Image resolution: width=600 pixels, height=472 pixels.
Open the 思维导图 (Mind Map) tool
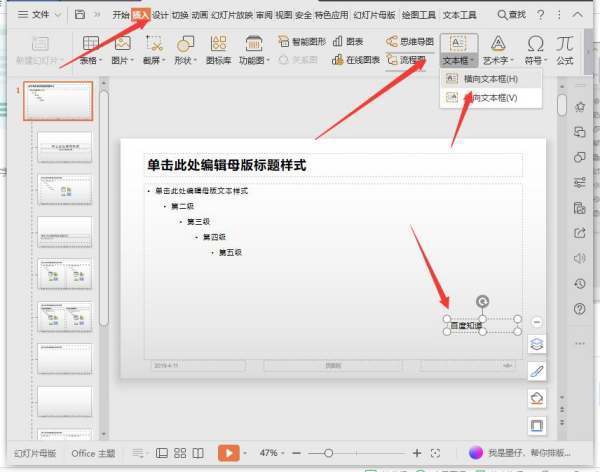pos(409,41)
